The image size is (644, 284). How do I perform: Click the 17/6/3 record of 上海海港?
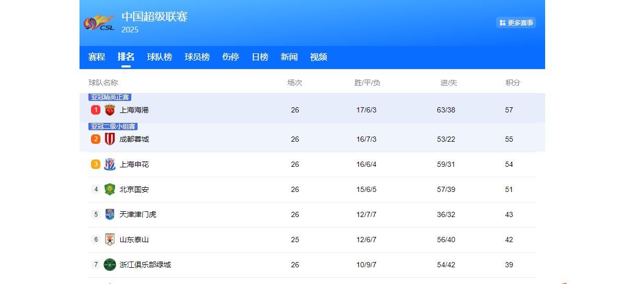click(x=367, y=110)
